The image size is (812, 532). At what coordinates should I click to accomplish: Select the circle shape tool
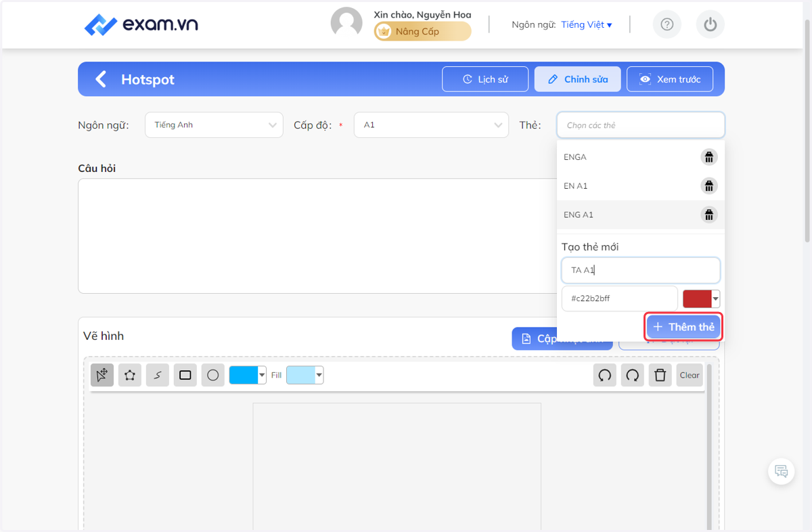point(213,375)
